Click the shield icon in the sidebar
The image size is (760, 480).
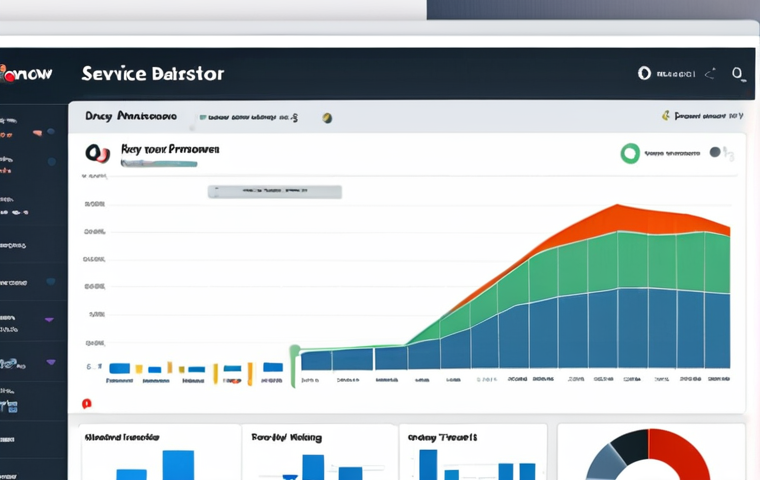pos(50,281)
